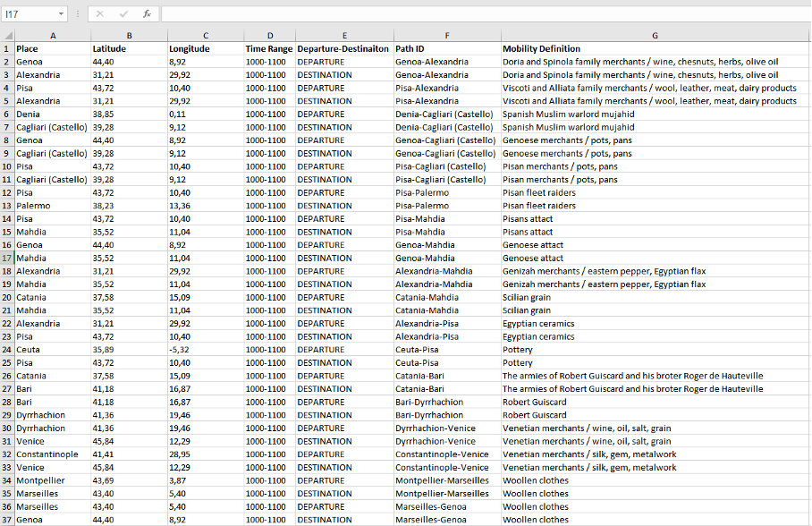The height and width of the screenshot is (526, 812).
Task: Select Venetian merchants silk, gem, metalwork row 32
Action: coord(655,454)
